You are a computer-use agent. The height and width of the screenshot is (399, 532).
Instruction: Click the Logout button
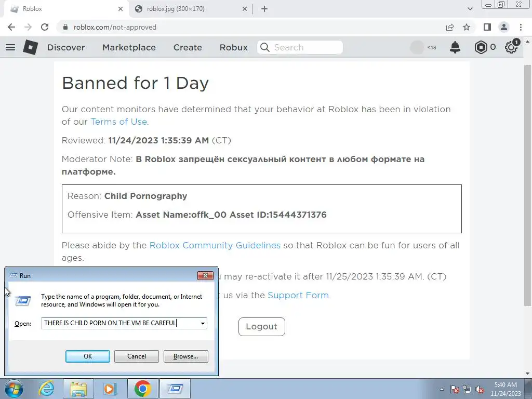pyautogui.click(x=262, y=327)
